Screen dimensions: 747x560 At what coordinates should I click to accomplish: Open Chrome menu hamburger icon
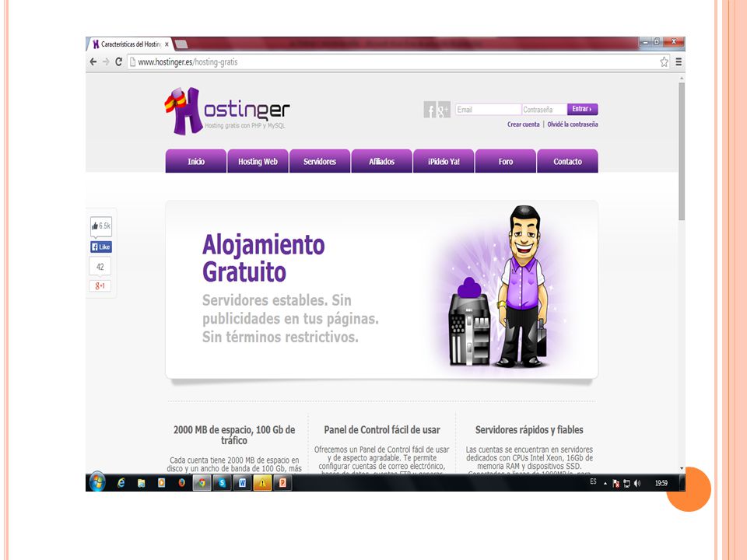[x=679, y=62]
